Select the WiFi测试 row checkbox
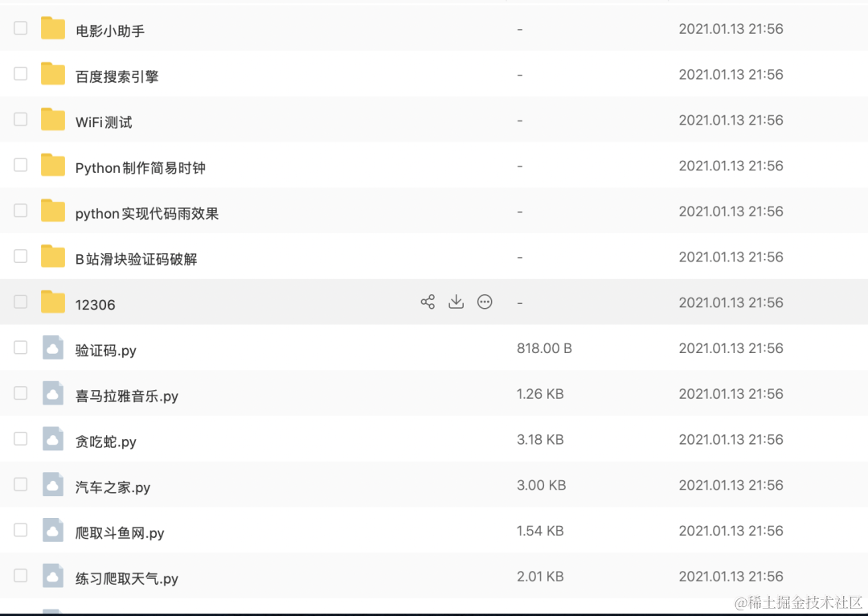Viewport: 868px width, 616px height. [x=20, y=119]
